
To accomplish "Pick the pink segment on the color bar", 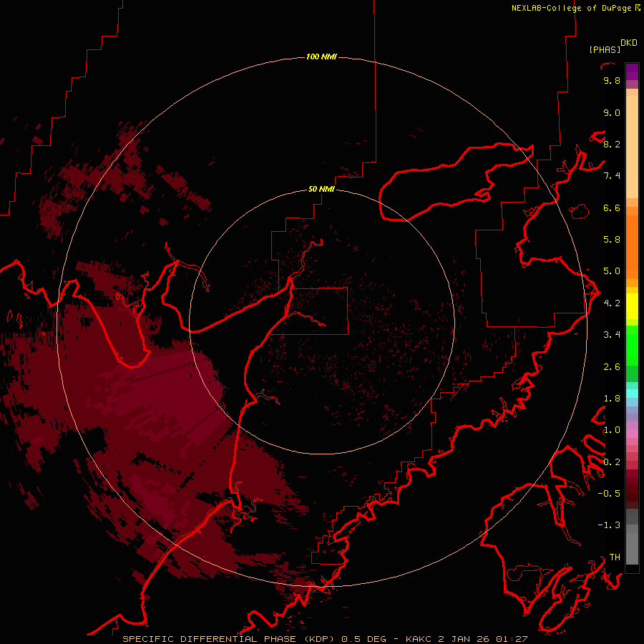I will point(632,434).
